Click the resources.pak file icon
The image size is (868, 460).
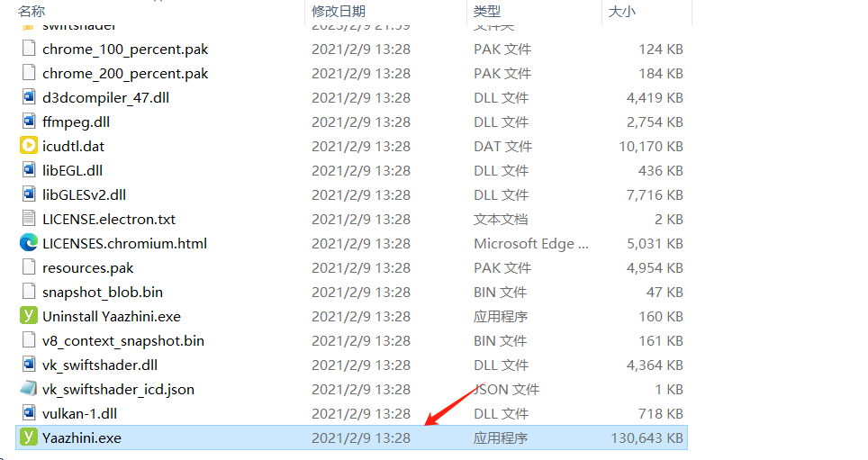click(29, 267)
